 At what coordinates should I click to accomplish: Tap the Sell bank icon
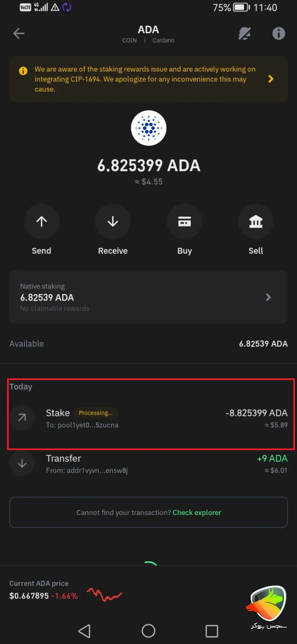click(256, 221)
